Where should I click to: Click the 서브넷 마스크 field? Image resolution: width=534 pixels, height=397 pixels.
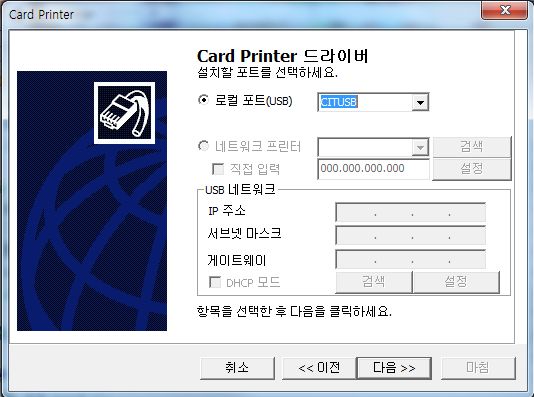coord(410,235)
